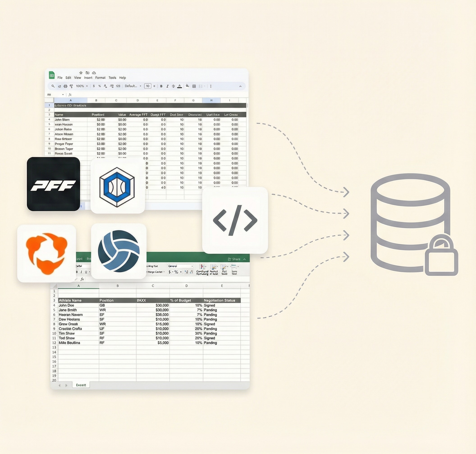Open the Borders tool in Sheets
Screen dimensions: 476x454
pyautogui.click(x=194, y=86)
